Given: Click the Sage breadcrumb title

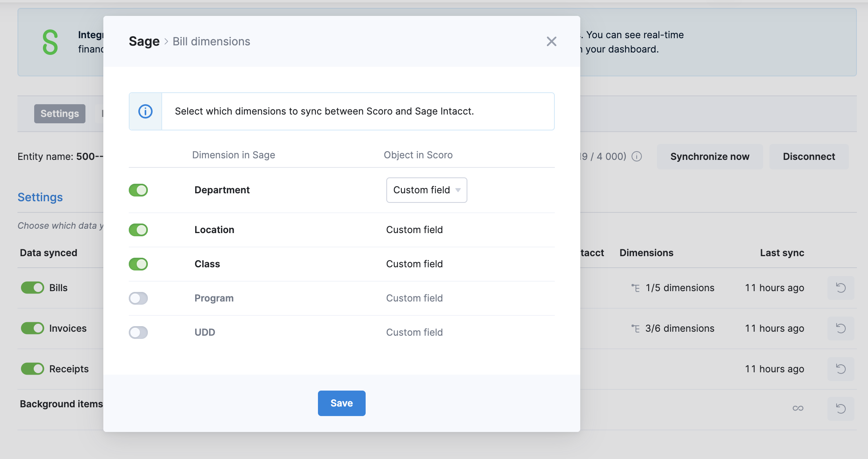Looking at the screenshot, I should tap(144, 41).
